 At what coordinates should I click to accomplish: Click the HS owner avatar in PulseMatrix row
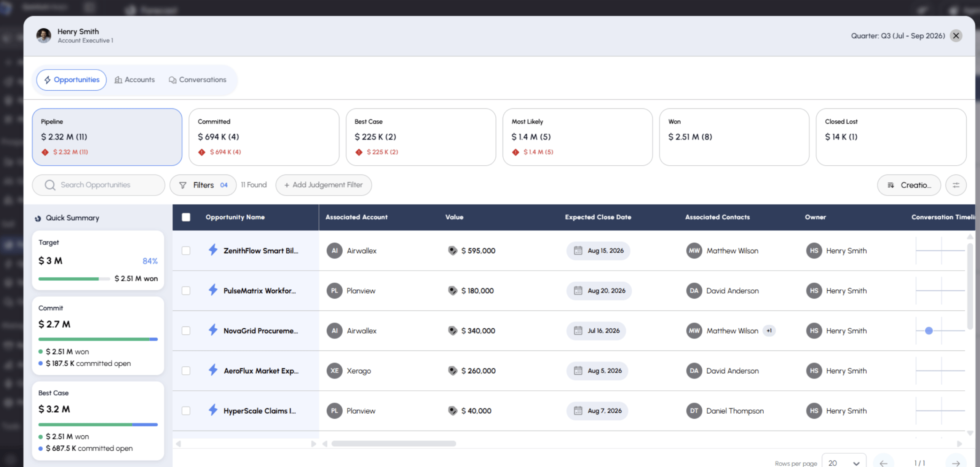(x=814, y=291)
